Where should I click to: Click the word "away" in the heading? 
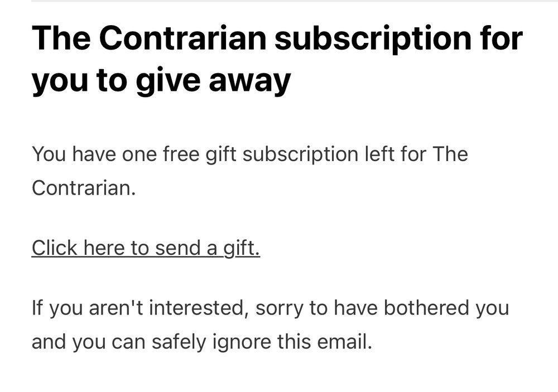250,81
